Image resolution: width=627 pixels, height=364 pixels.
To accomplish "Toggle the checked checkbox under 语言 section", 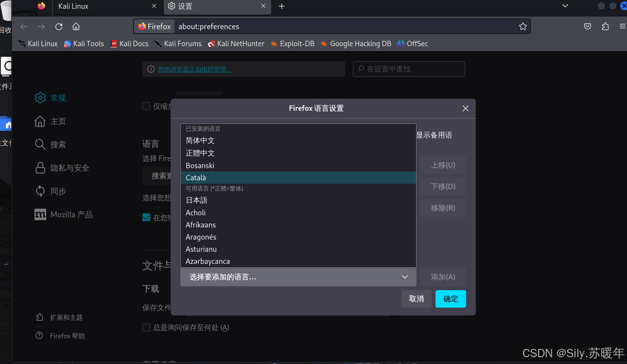I will [x=146, y=217].
